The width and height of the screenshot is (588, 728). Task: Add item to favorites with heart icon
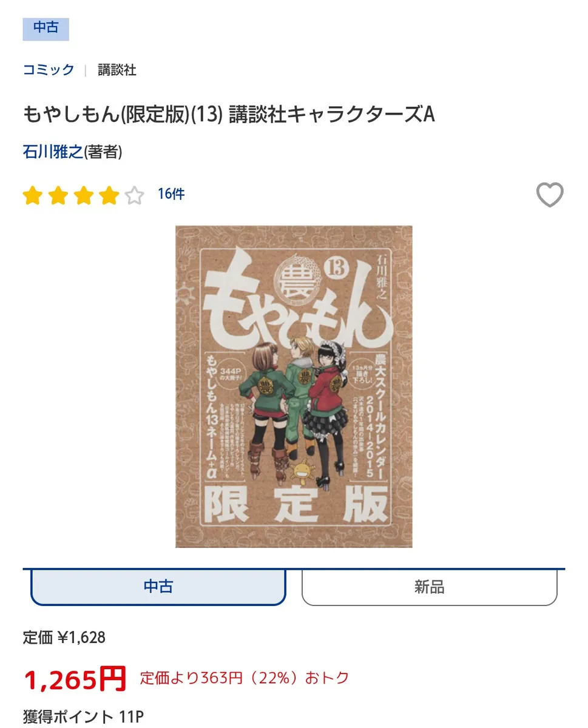[550, 195]
